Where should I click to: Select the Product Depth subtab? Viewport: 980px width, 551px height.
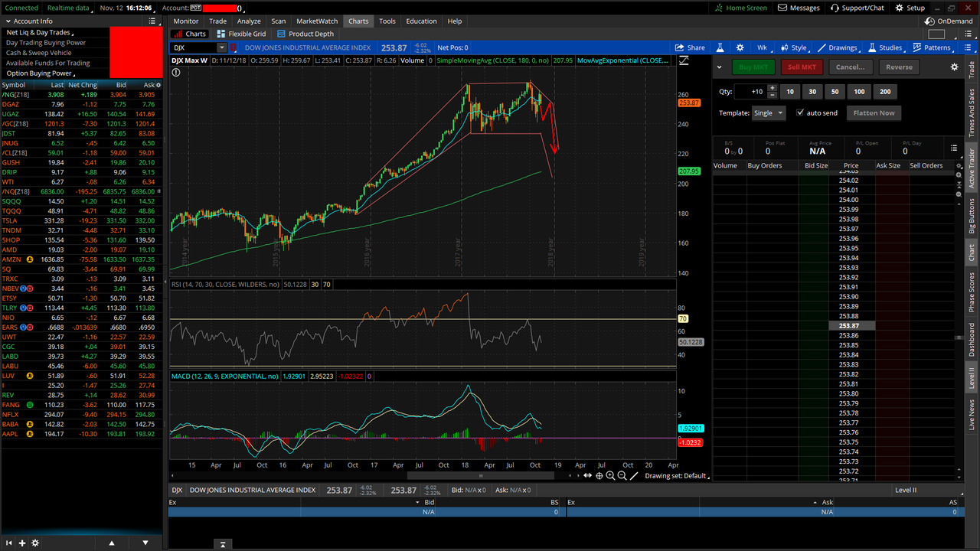(x=305, y=34)
